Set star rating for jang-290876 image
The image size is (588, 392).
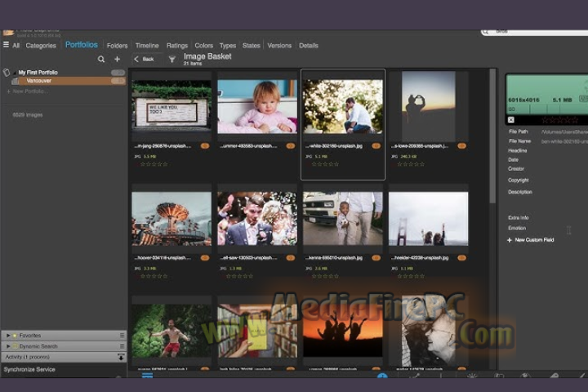(x=154, y=164)
